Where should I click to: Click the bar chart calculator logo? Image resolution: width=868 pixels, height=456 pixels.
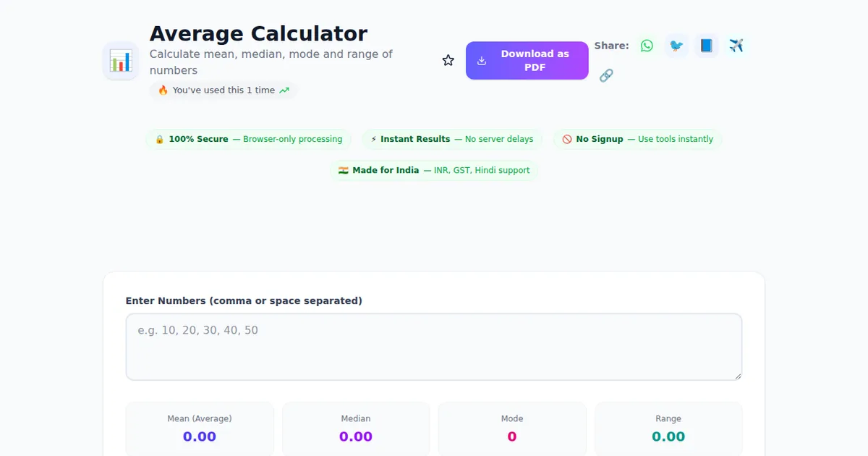click(121, 61)
